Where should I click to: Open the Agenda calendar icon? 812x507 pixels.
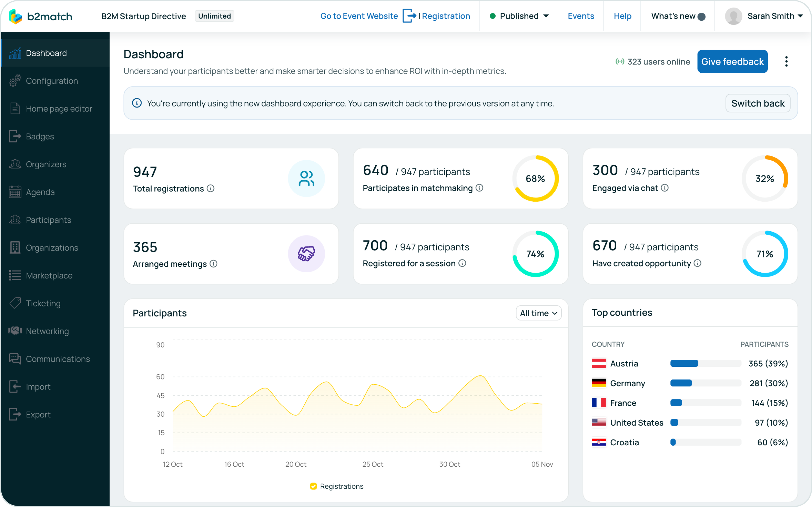pos(14,192)
